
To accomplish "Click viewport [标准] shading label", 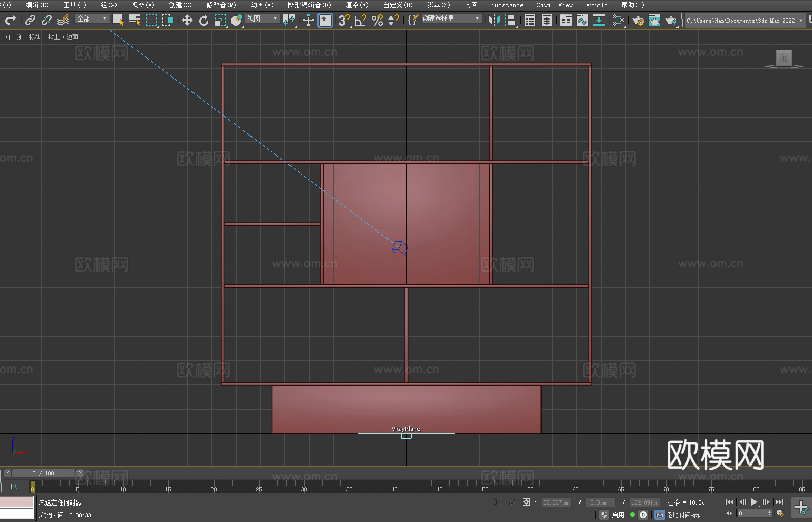I will (x=35, y=37).
